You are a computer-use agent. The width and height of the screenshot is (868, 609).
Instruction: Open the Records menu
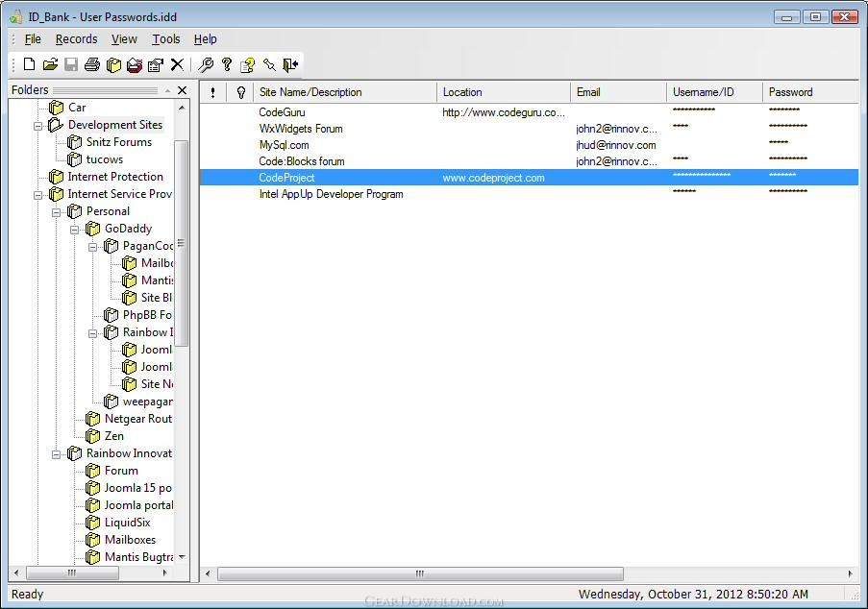point(76,39)
